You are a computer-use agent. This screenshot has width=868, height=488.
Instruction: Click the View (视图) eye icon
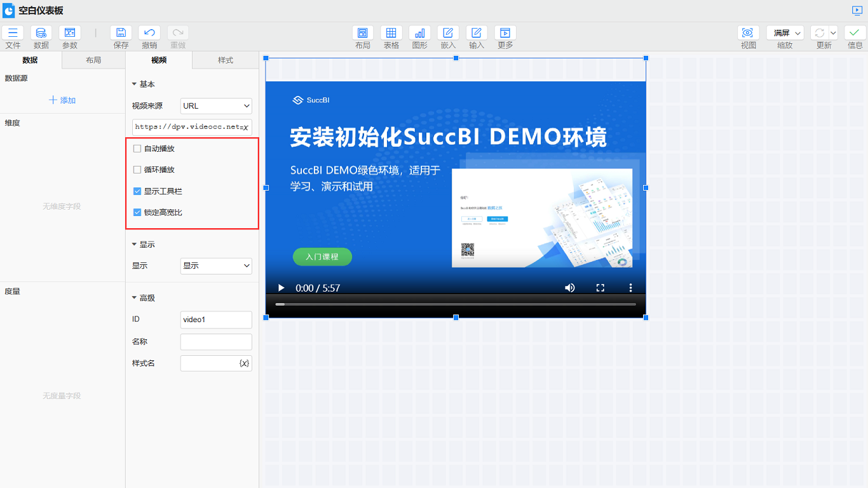[748, 33]
